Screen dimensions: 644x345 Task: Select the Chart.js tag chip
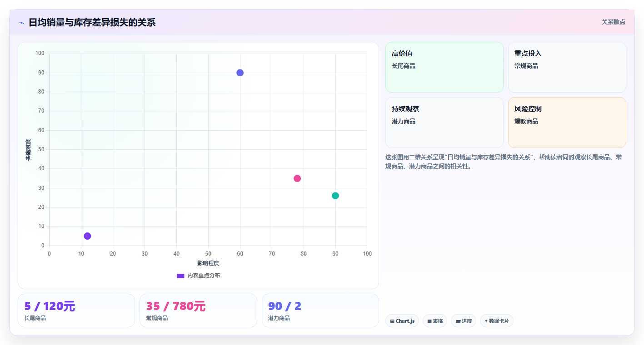[402, 321]
